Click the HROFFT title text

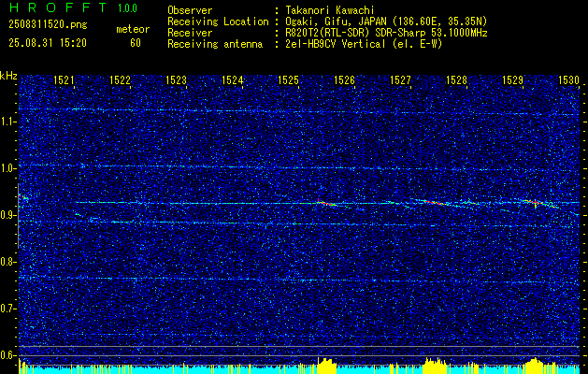point(58,7)
